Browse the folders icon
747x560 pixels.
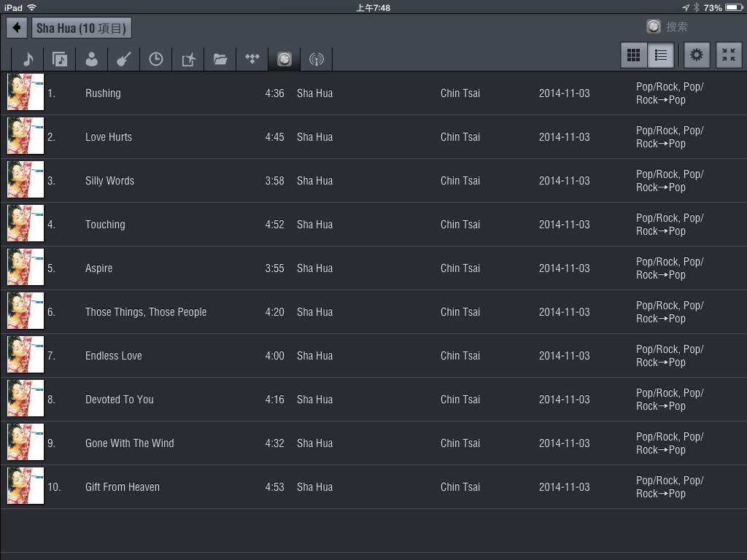(220, 59)
